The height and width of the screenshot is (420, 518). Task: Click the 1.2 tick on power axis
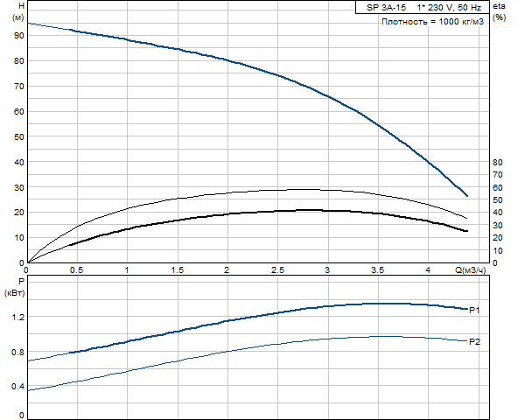[x=18, y=318]
